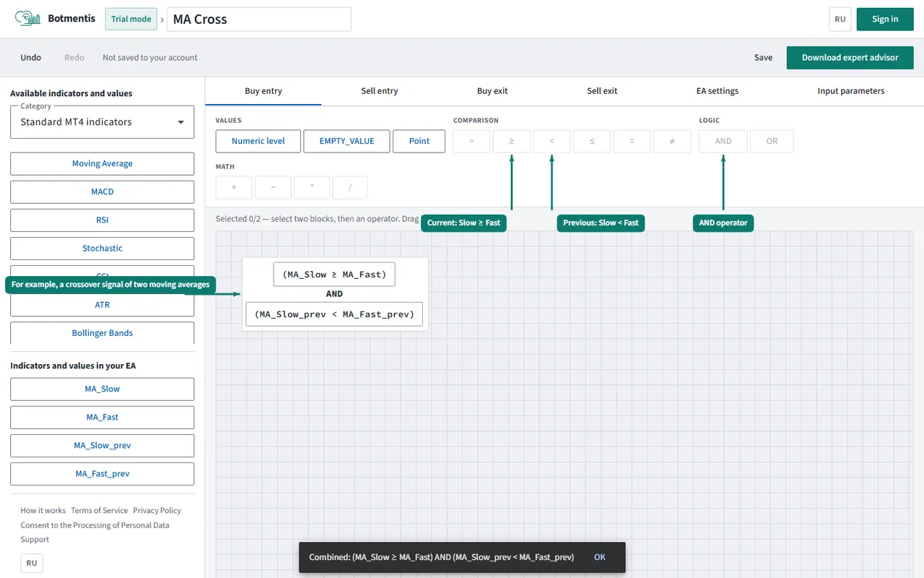The image size is (924, 578).
Task: Select the less-than comparison operator
Action: pos(552,141)
